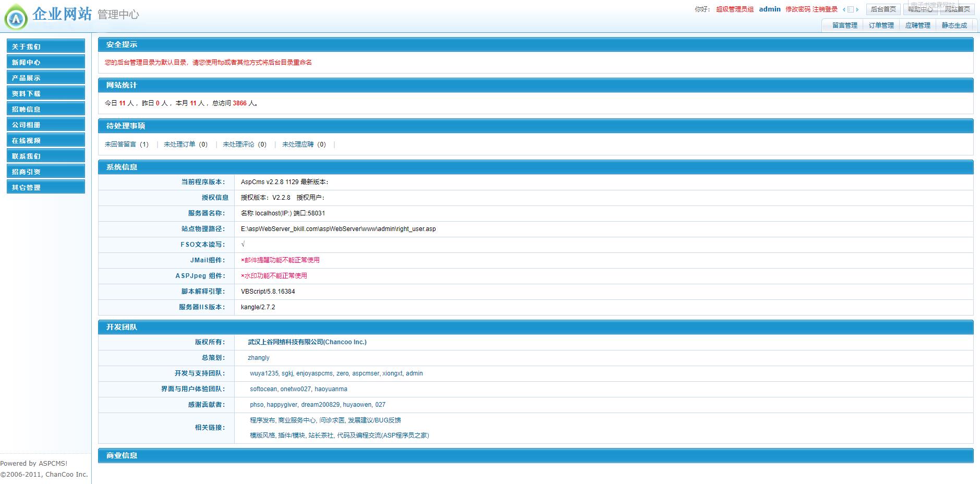This screenshot has height=484, width=980.
Task: Click the 授权版本:V2.2.8 text
Action: 265,198
